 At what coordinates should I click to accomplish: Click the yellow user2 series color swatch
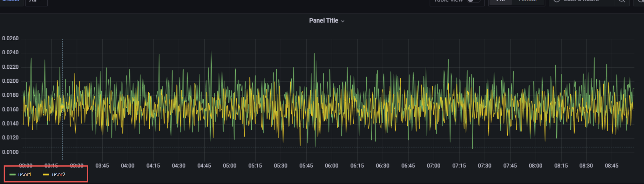46,175
